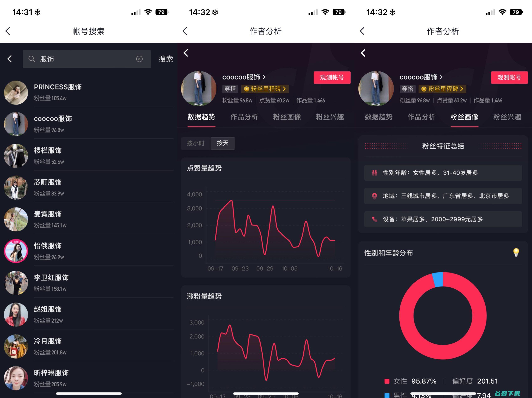Tap the phone icon in the 设备 row

(374, 219)
